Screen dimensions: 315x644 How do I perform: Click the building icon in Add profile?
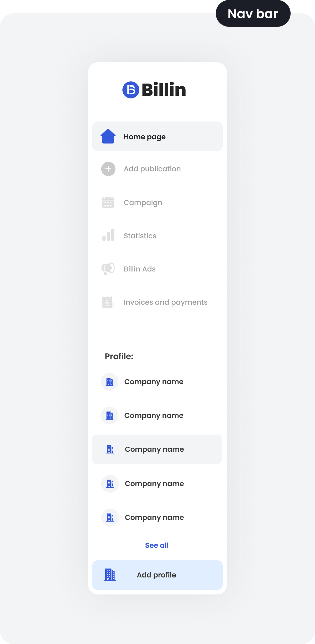tap(110, 575)
